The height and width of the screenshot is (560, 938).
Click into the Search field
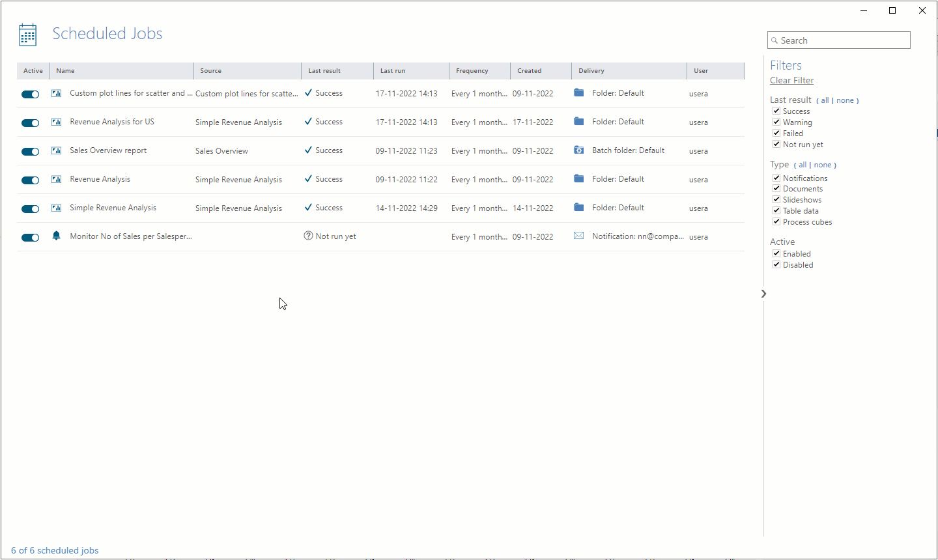point(839,40)
